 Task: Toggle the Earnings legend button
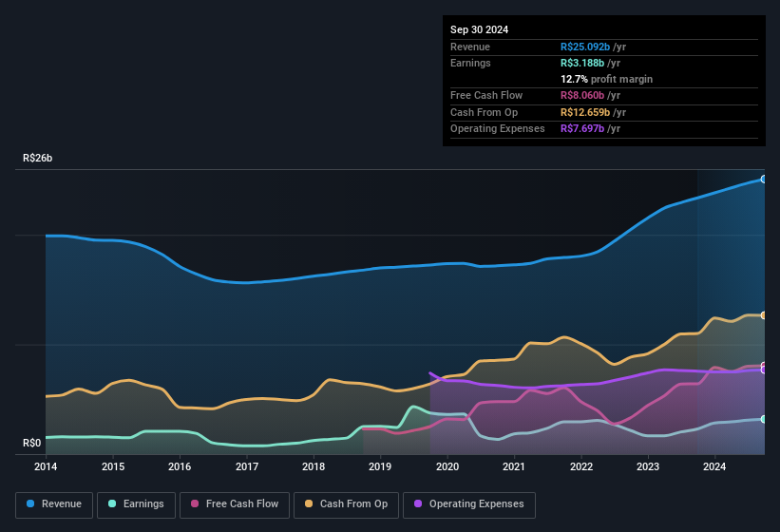(136, 504)
